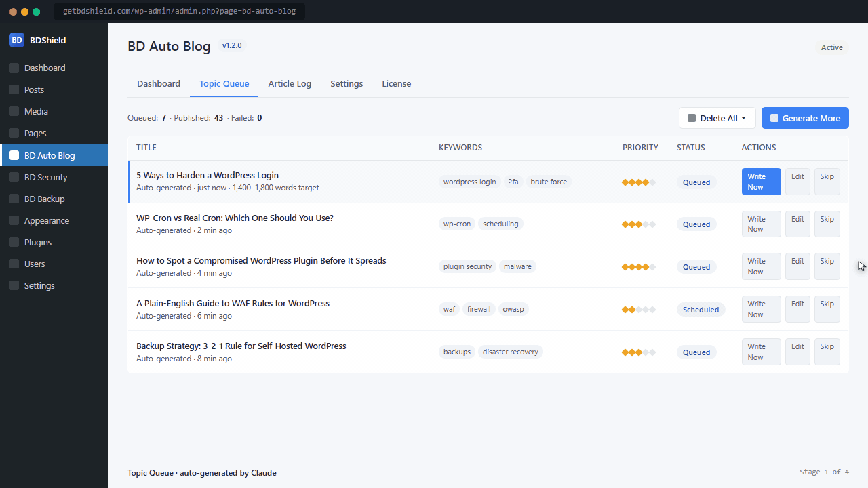The height and width of the screenshot is (488, 868).
Task: Open BD Security in the sidebar
Action: tap(54, 177)
